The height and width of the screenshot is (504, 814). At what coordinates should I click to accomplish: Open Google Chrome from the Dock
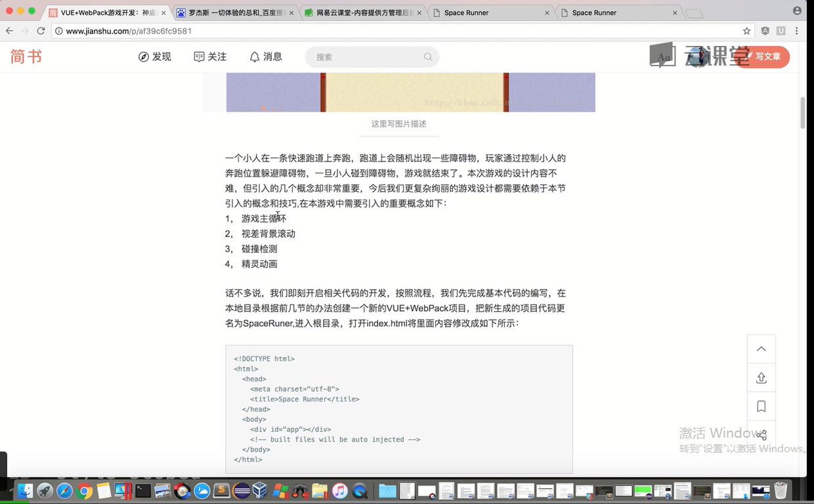coord(84,491)
